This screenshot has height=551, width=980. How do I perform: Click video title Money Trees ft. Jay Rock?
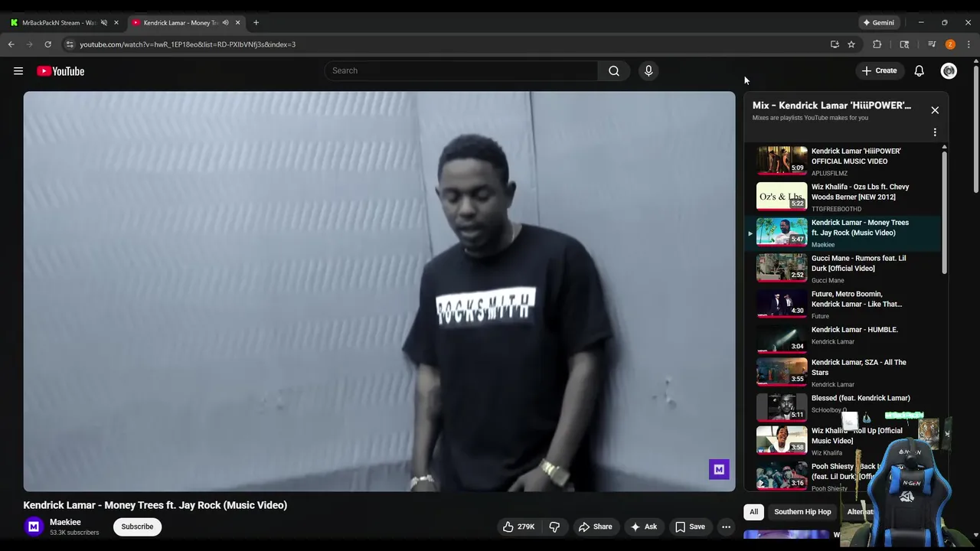point(155,505)
